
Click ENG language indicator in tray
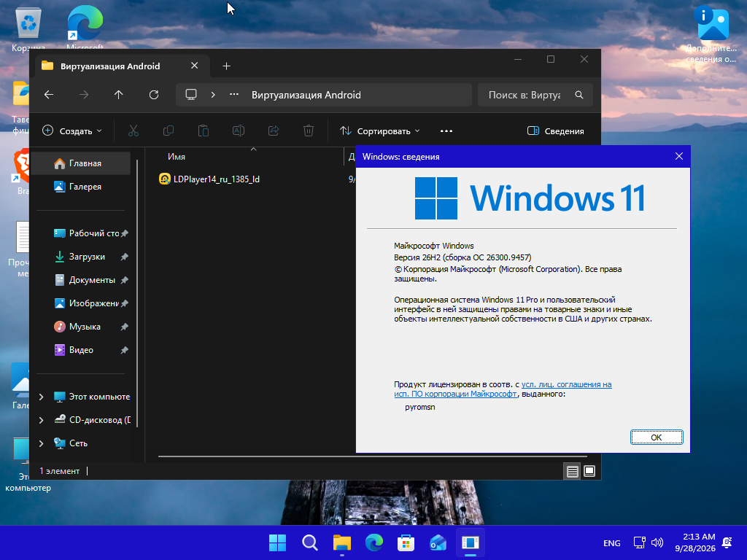pyautogui.click(x=612, y=542)
